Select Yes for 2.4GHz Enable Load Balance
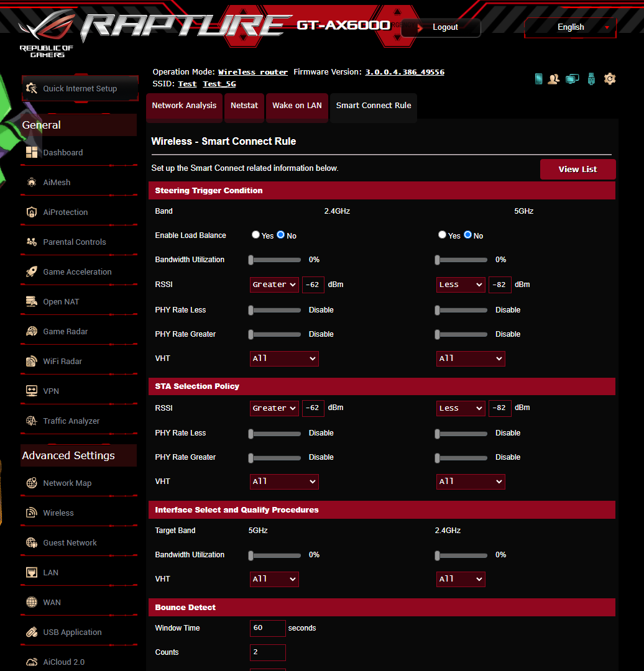This screenshot has height=671, width=644. click(255, 234)
